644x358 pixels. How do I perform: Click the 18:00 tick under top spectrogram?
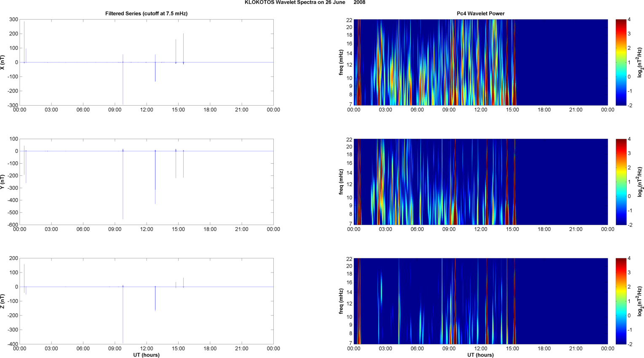(544, 110)
